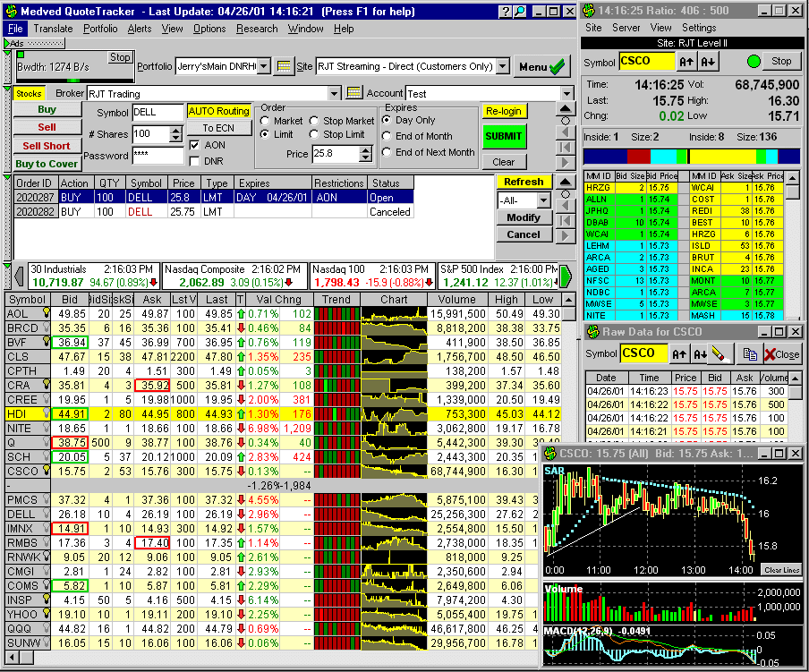Expand the Site streaming source dropdown

point(501,66)
